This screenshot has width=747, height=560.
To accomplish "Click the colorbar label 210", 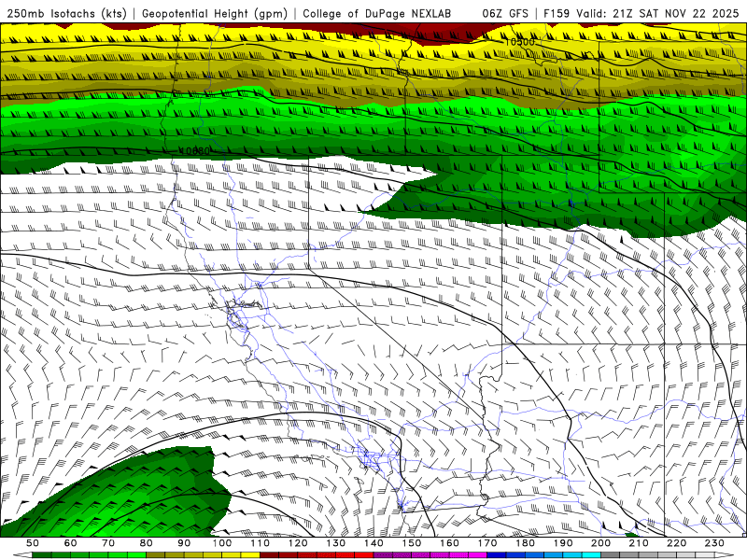I will pos(639,543).
